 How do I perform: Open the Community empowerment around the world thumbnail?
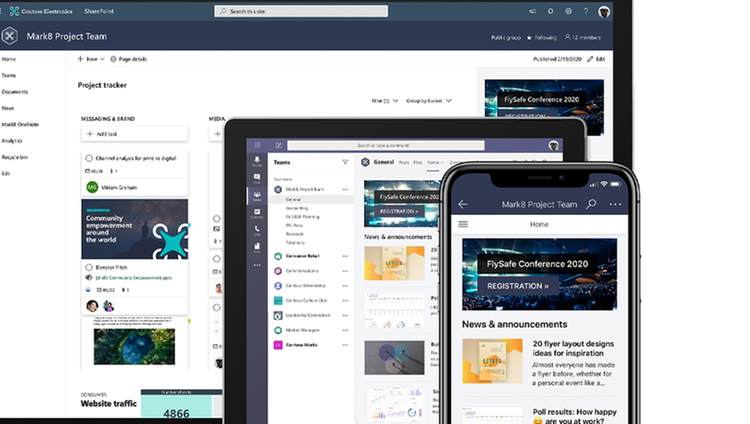(x=134, y=229)
